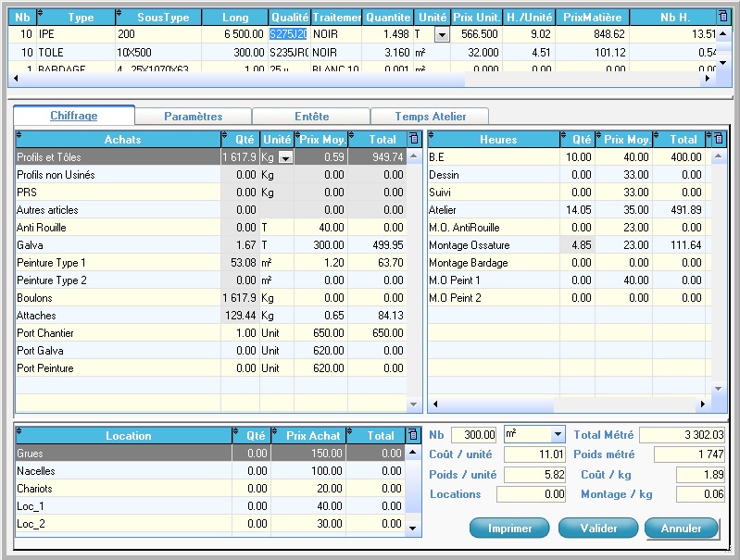Viewport: 740px width, 560px height.
Task: Click the 300.00 price cell for Galva
Action: click(x=321, y=245)
